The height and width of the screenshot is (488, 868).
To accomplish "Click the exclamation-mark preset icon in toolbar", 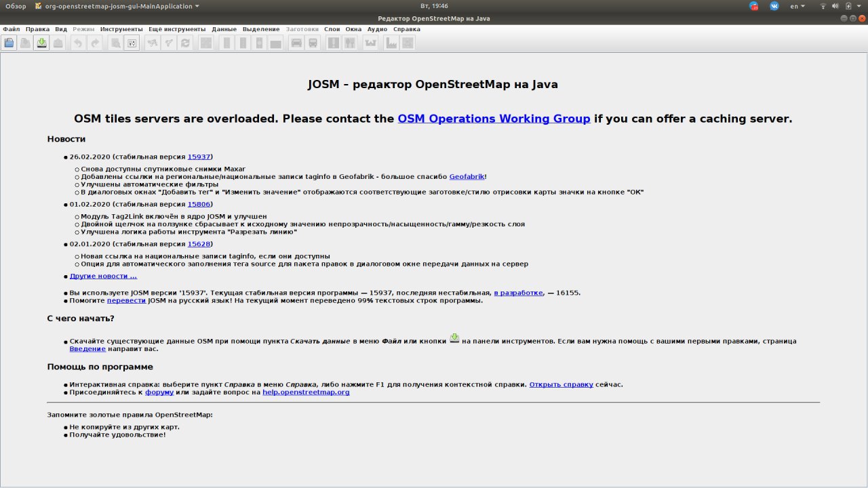I will pos(333,43).
